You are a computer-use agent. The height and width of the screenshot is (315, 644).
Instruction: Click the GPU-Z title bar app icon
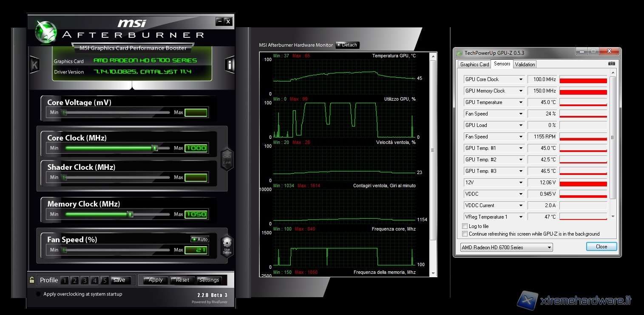[x=459, y=53]
